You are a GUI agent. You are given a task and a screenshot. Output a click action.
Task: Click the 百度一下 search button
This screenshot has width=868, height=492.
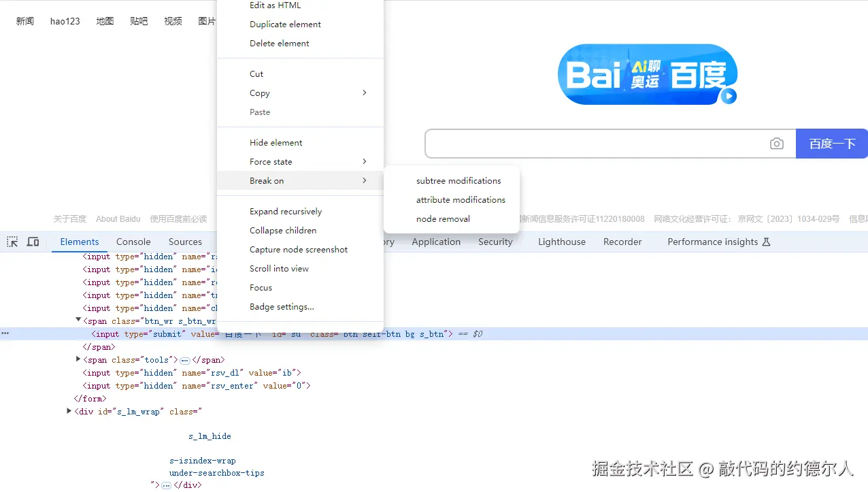pos(832,144)
